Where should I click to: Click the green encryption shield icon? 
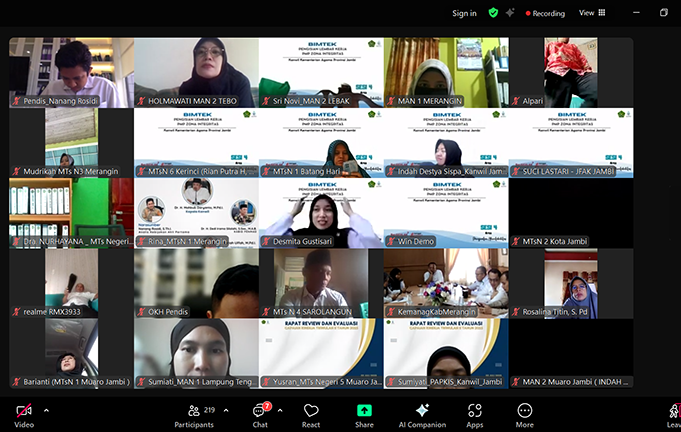[x=493, y=13]
